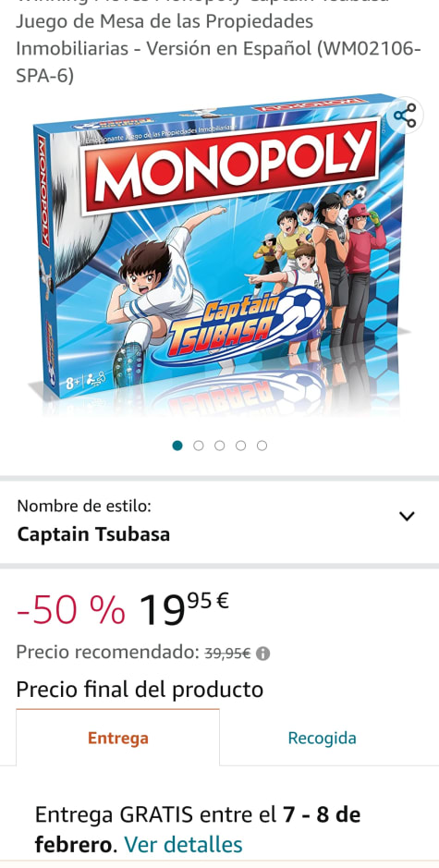Tap the share icon on product image
Viewport: 439px width, 868px height.
coord(405,116)
